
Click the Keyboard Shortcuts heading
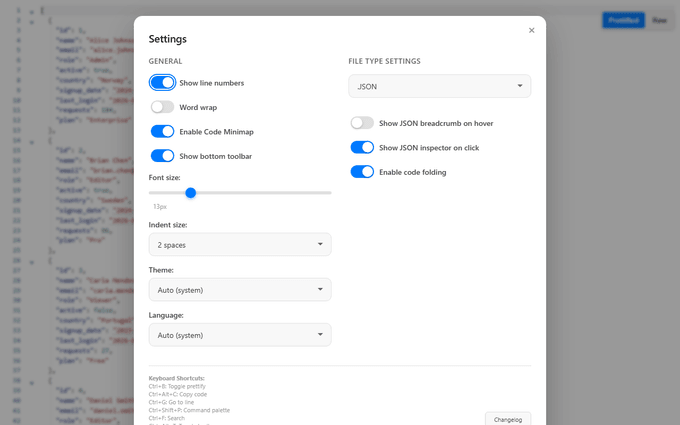[177, 378]
